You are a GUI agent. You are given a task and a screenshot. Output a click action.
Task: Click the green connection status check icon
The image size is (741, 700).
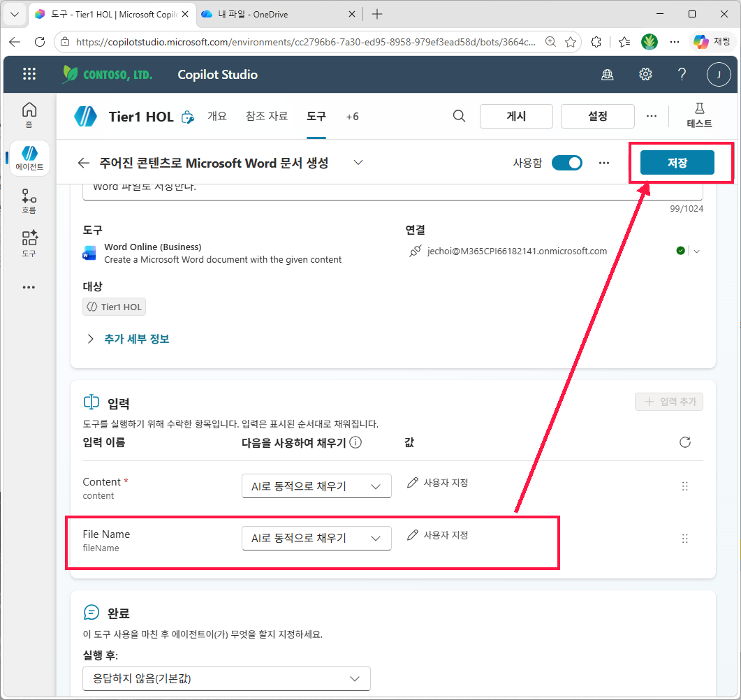coord(680,251)
